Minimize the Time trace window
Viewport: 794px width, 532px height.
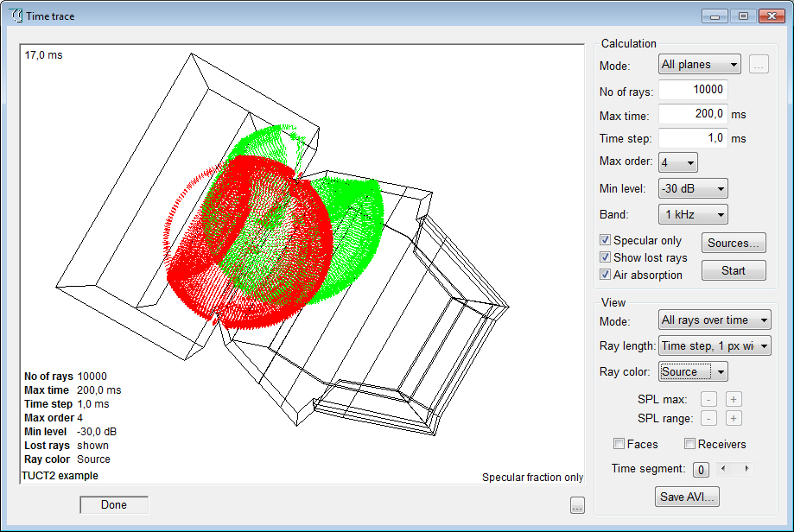coord(715,16)
